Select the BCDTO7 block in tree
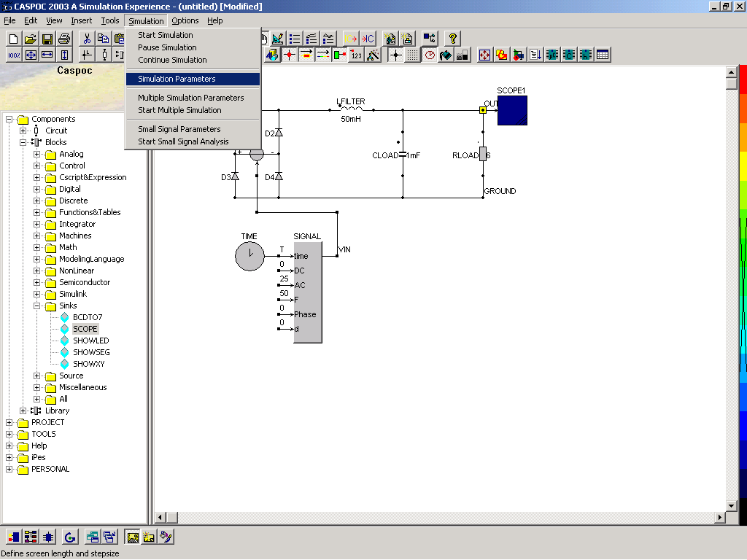The width and height of the screenshot is (747, 560). click(x=88, y=317)
